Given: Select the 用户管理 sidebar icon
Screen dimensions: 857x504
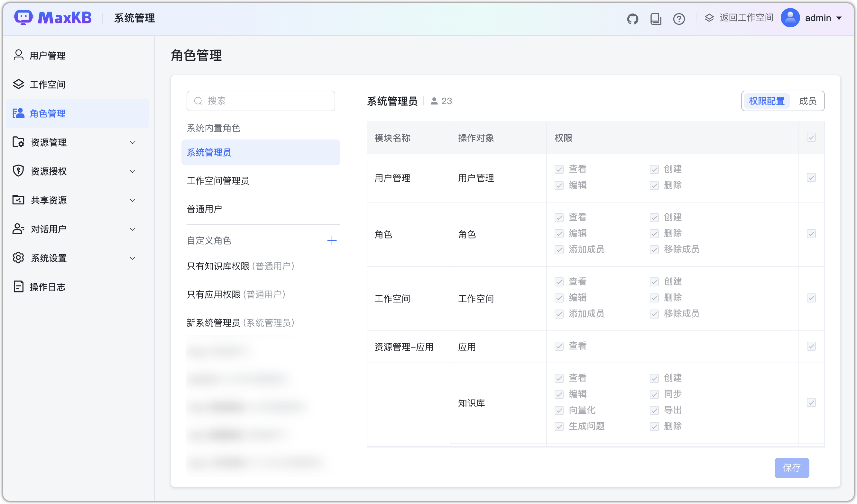Looking at the screenshot, I should (18, 55).
